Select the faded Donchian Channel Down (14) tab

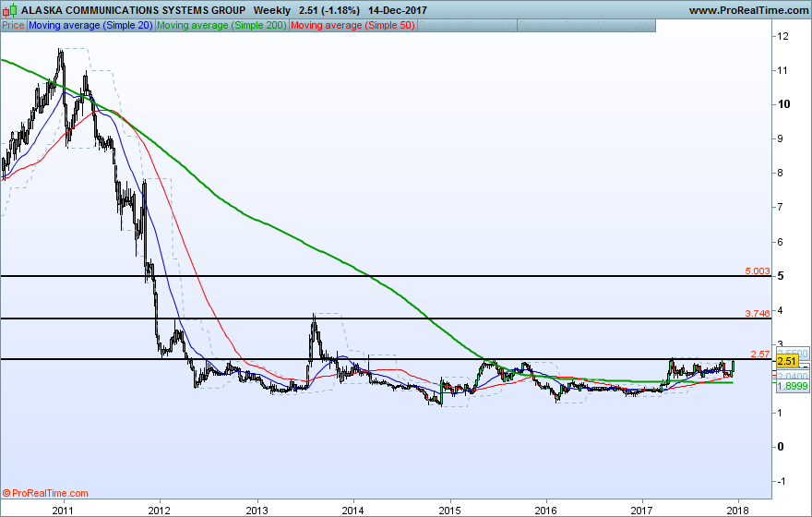pyautogui.click(x=587, y=25)
